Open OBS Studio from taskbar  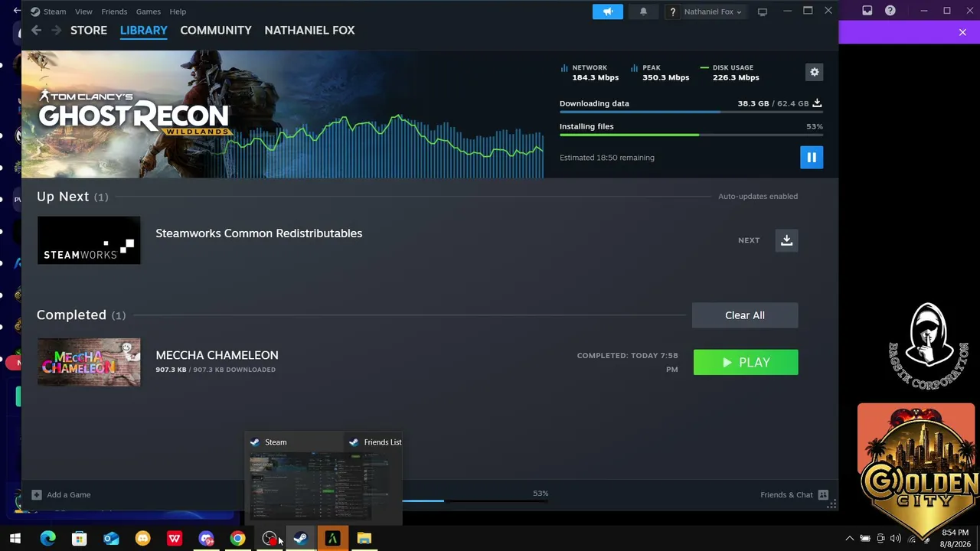269,539
